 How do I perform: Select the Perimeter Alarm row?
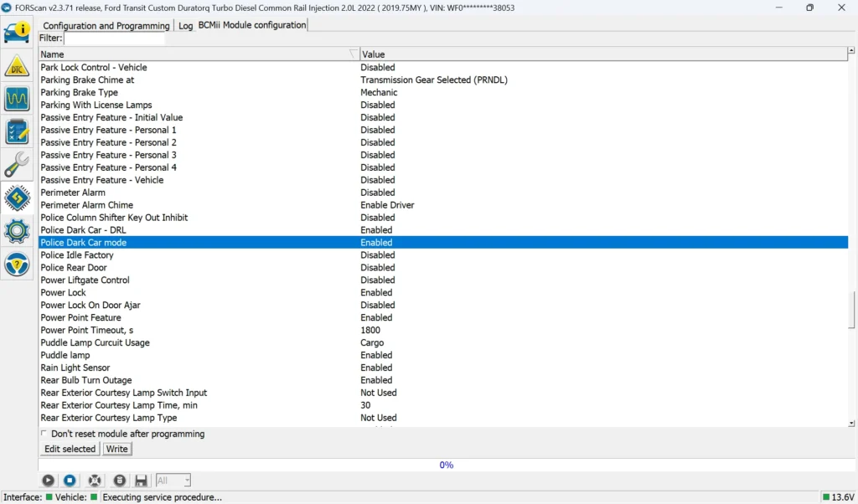pyautogui.click(x=443, y=193)
